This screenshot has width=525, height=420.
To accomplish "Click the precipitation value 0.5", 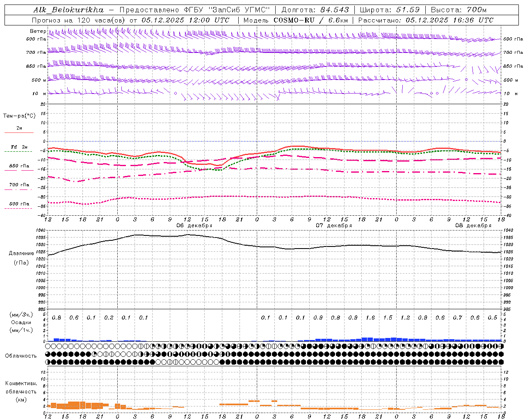I will 493,318.
